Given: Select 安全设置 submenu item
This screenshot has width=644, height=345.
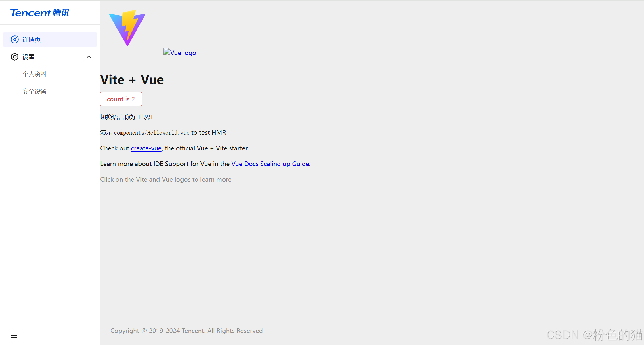Looking at the screenshot, I should 35,92.
